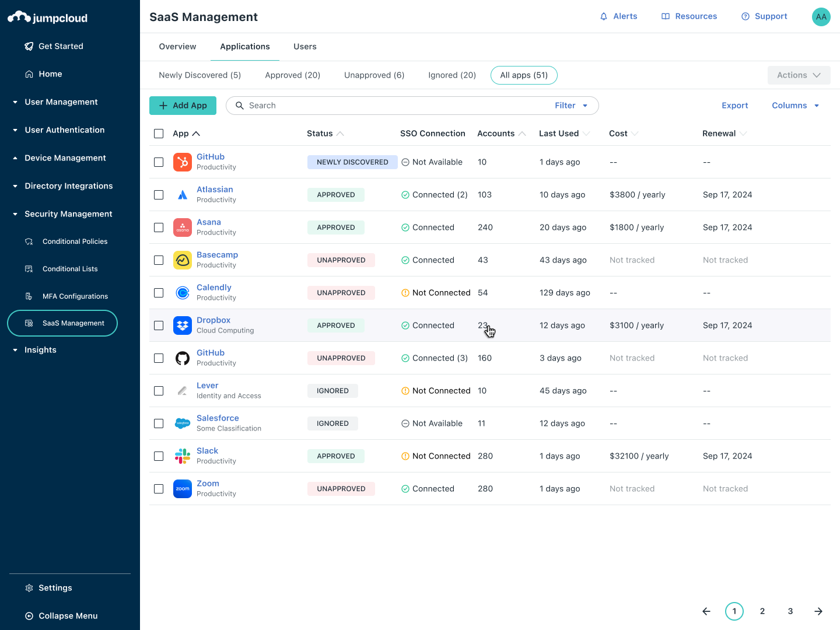This screenshot has height=630, width=840.
Task: Toggle the select-all checkbox in header
Action: [159, 134]
